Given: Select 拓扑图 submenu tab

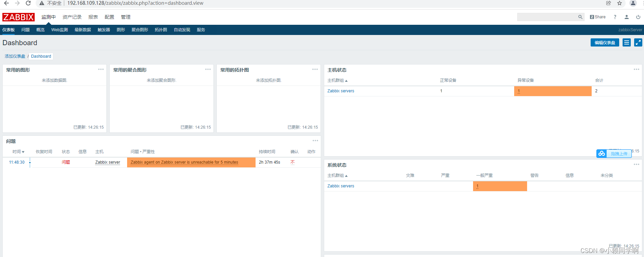Looking at the screenshot, I should tap(161, 30).
